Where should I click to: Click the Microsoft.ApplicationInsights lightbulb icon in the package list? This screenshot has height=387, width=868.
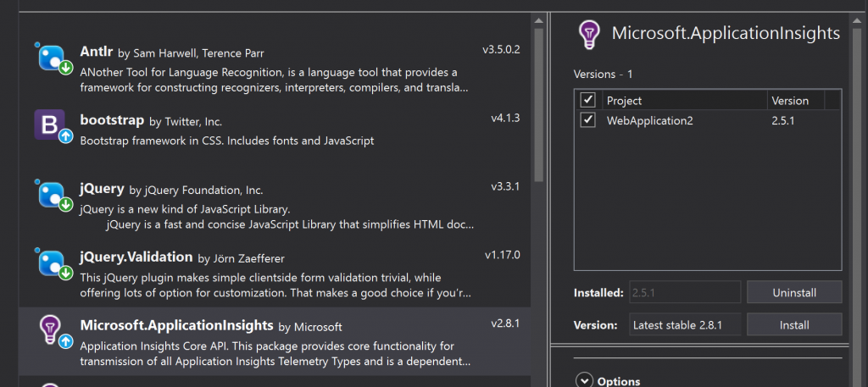point(51,330)
